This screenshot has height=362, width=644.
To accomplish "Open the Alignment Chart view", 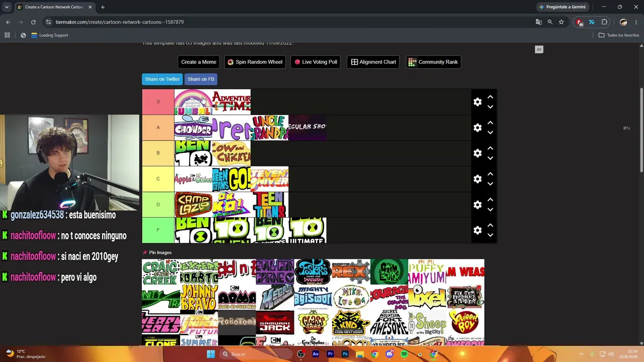I will point(373,62).
